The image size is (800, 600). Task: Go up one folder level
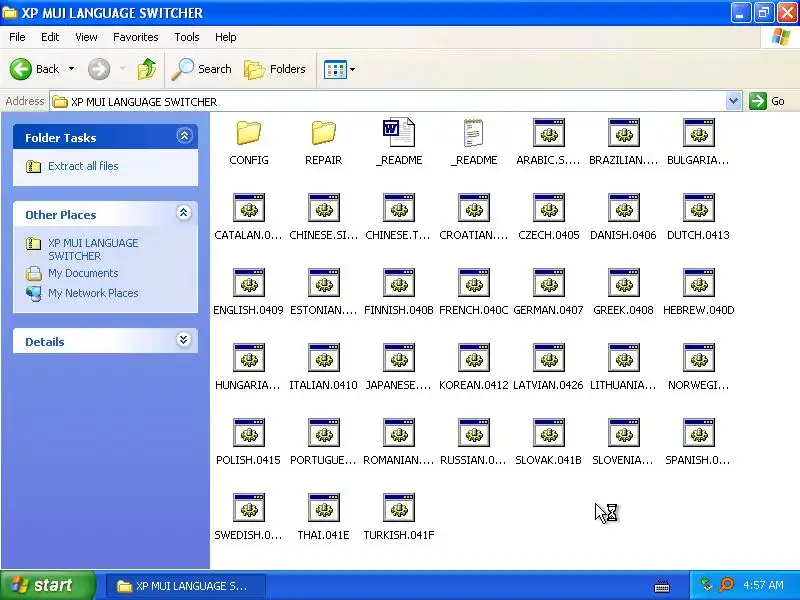click(x=147, y=69)
